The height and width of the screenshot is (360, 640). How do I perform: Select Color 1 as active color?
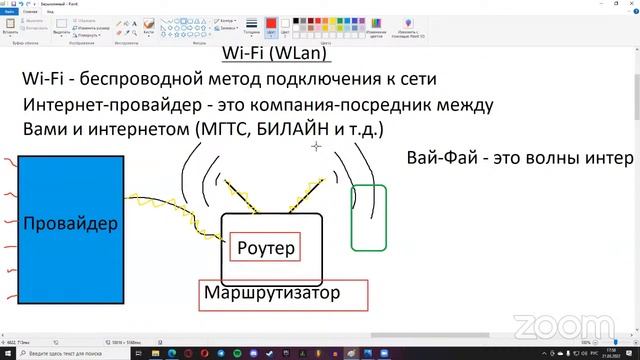click(x=271, y=28)
